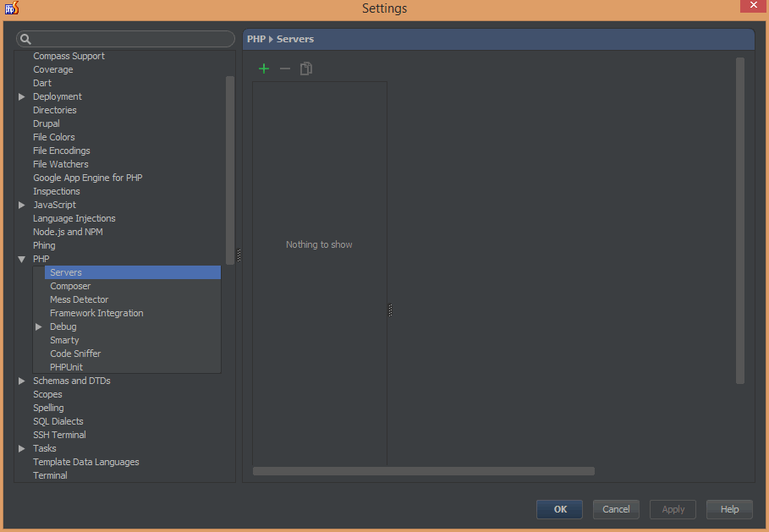Click OK to confirm settings
Screen dimensions: 769x532
559,509
